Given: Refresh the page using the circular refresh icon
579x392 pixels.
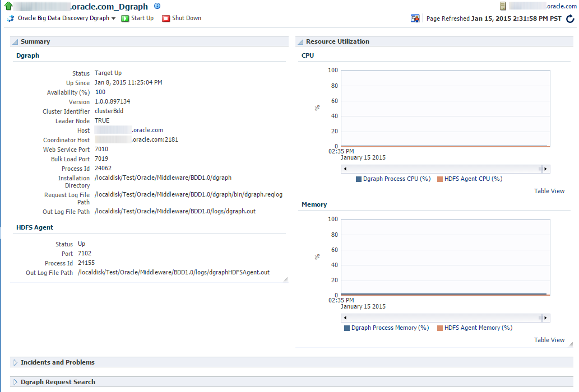Looking at the screenshot, I should (571, 18).
